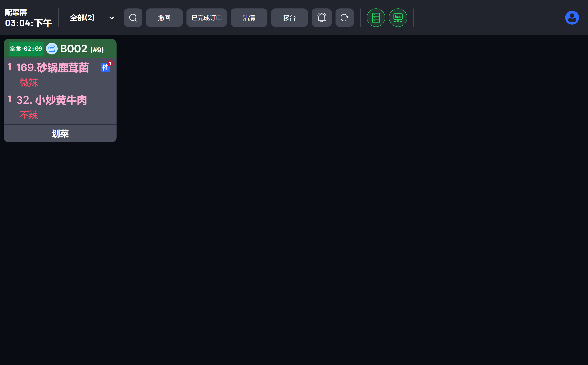Screen dimensions: 588x365
Task: Click the 移台 move table button
Action: pyautogui.click(x=290, y=18)
